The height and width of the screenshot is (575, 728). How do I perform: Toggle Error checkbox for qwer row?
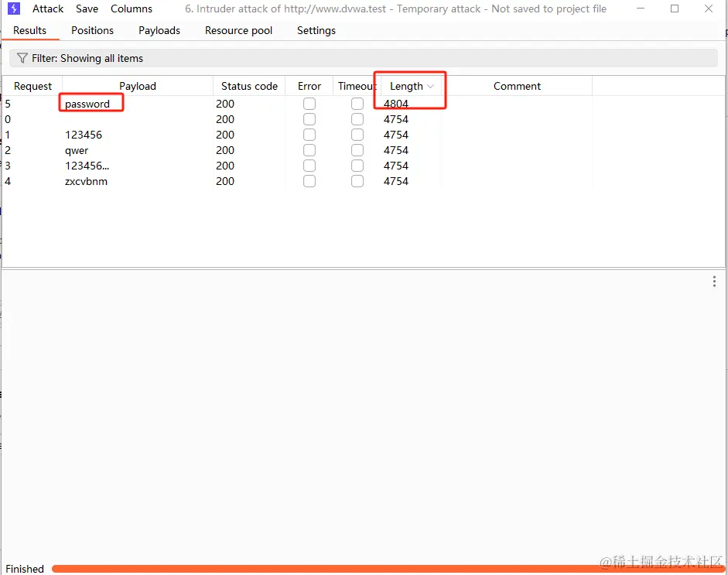point(309,150)
